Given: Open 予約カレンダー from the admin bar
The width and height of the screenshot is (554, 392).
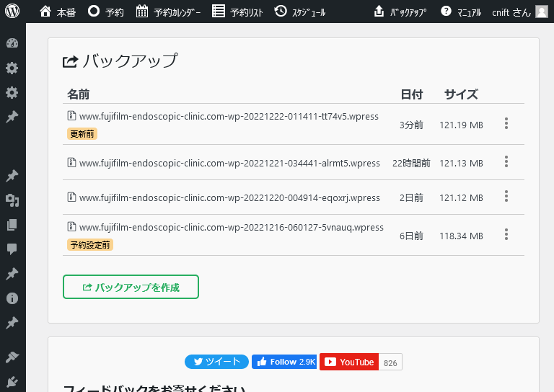Looking at the screenshot, I should pos(169,12).
